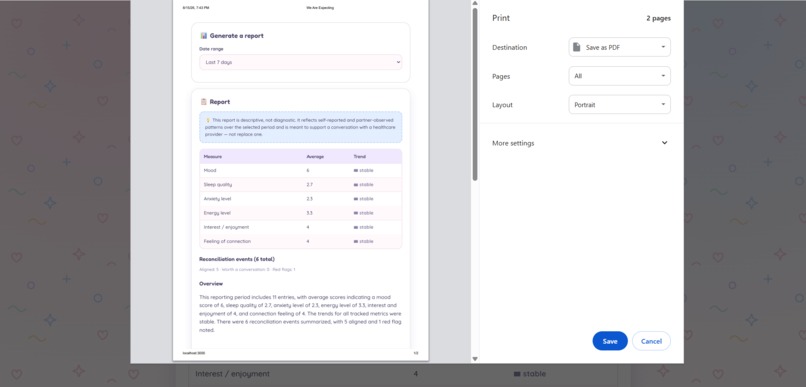Click the We Are Expecting page header
Screen dimensions: 806x387
click(x=320, y=8)
